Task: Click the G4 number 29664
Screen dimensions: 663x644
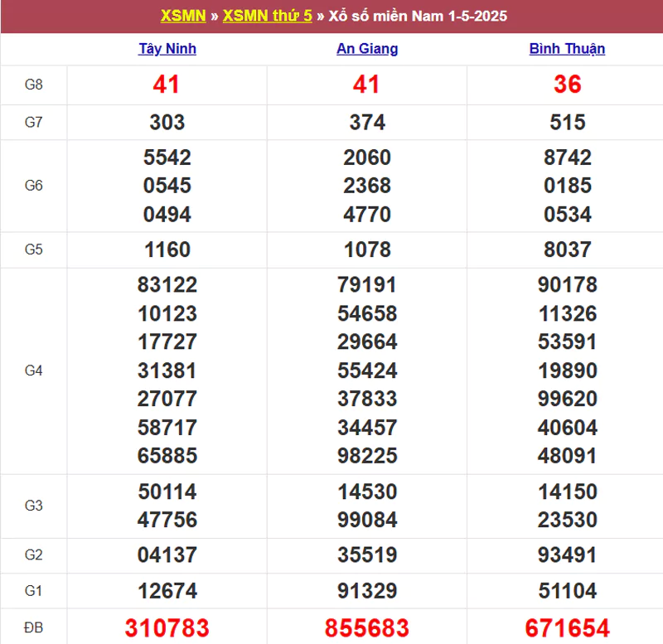Action: click(367, 341)
